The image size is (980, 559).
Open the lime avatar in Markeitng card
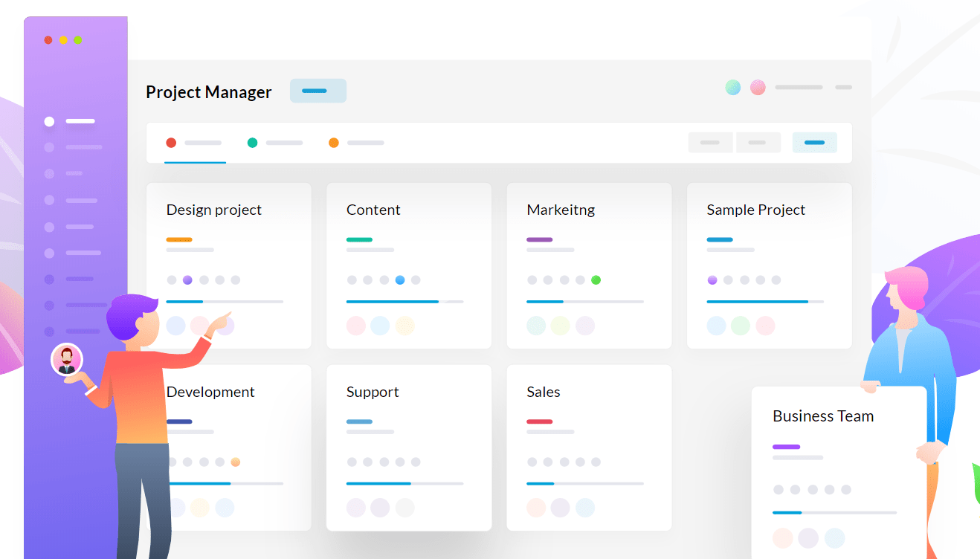[x=561, y=326]
